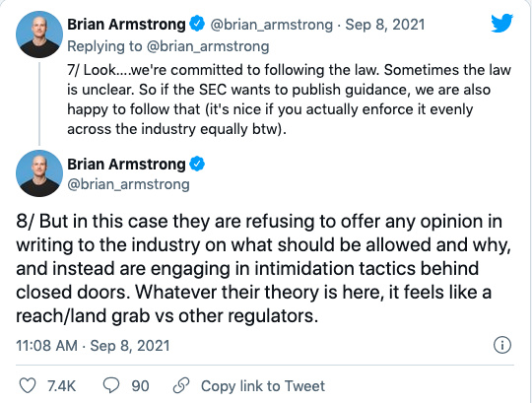Screen dimensions: 532x403
Task: Open the Sep 8, 2021 date in top header
Action: (x=385, y=25)
